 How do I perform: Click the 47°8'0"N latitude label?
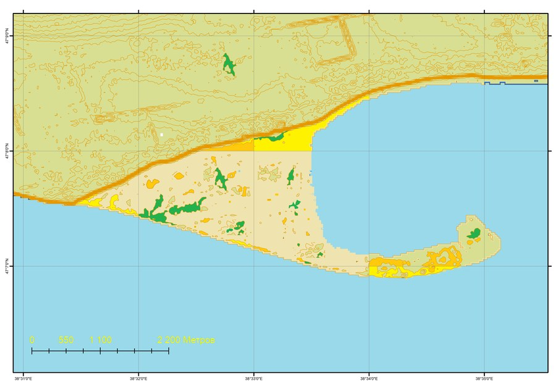tap(7, 151)
